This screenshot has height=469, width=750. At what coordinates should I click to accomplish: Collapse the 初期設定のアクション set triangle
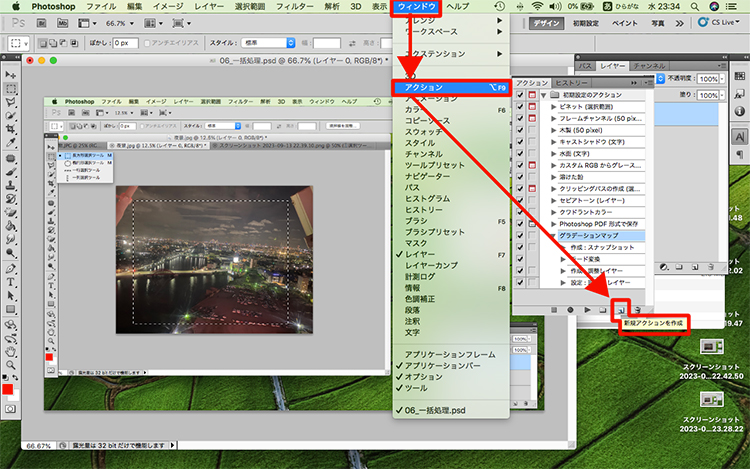pos(544,95)
